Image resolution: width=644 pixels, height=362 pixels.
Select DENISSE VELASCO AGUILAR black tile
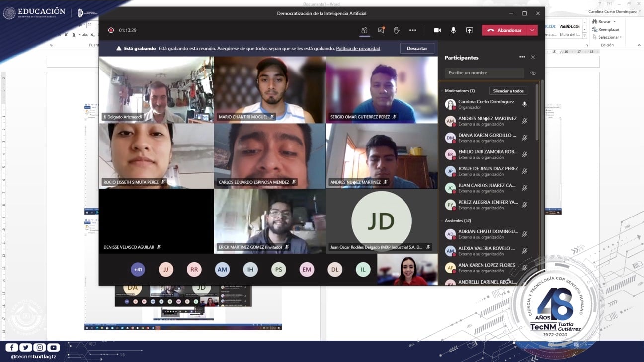(x=157, y=221)
